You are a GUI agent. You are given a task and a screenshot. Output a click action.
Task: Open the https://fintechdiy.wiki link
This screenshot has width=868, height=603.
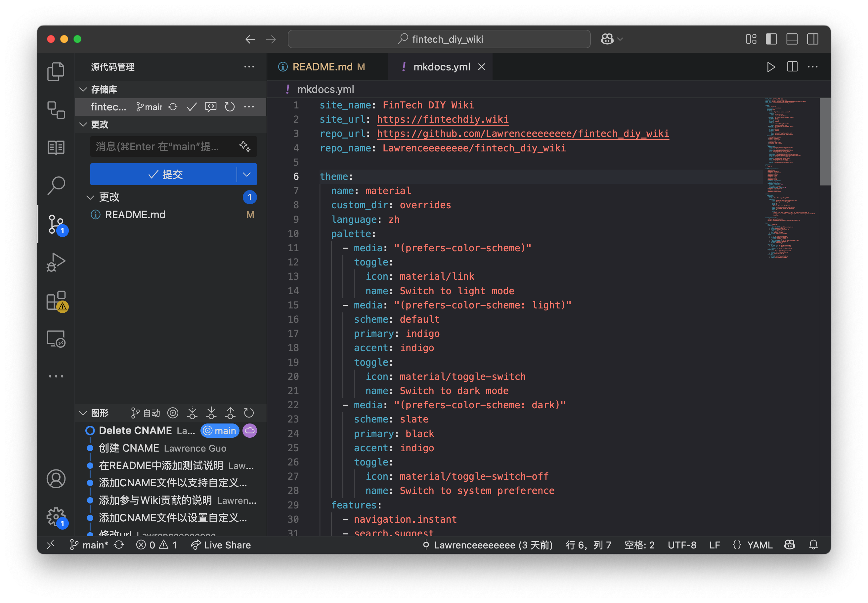pyautogui.click(x=443, y=119)
